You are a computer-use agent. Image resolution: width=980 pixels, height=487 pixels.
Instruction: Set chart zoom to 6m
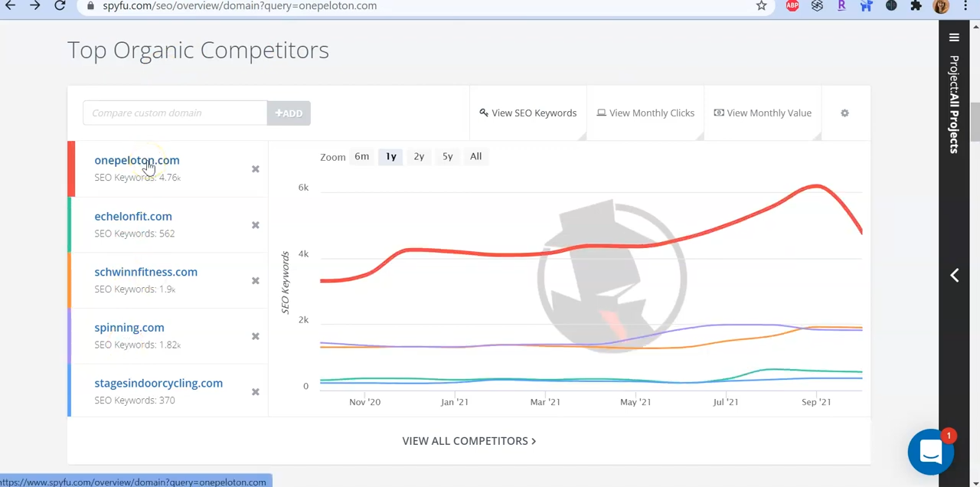click(361, 156)
